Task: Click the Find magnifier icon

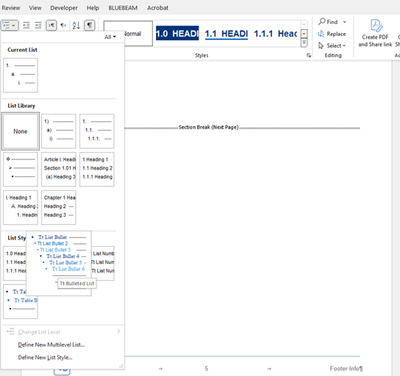Action: click(322, 22)
